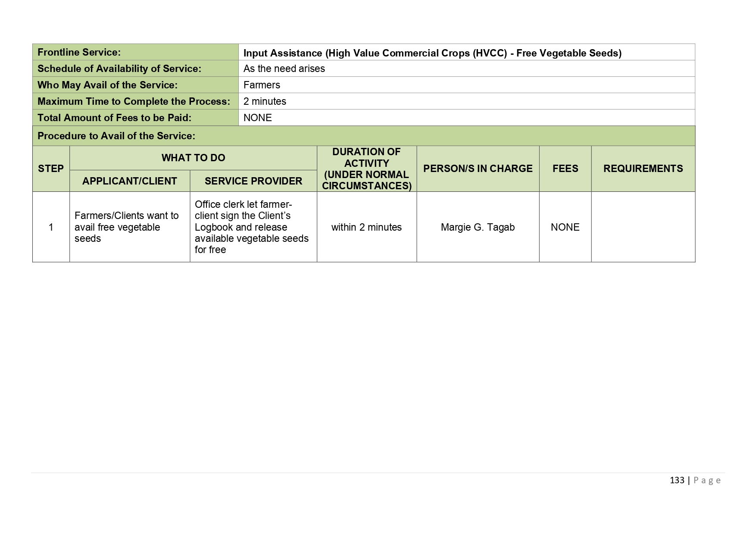756x535 pixels.
Task: Click the page number '133 | Page' footer
Action: point(695,480)
